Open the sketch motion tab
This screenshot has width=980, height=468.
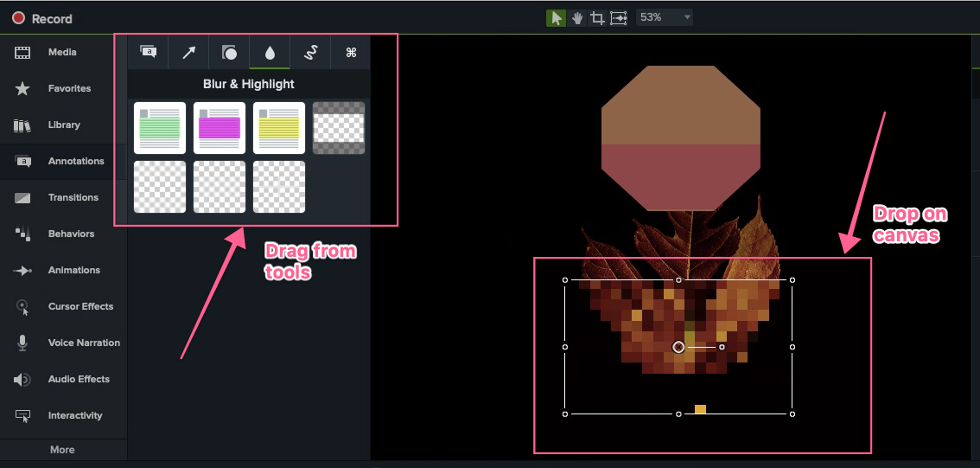[x=310, y=53]
